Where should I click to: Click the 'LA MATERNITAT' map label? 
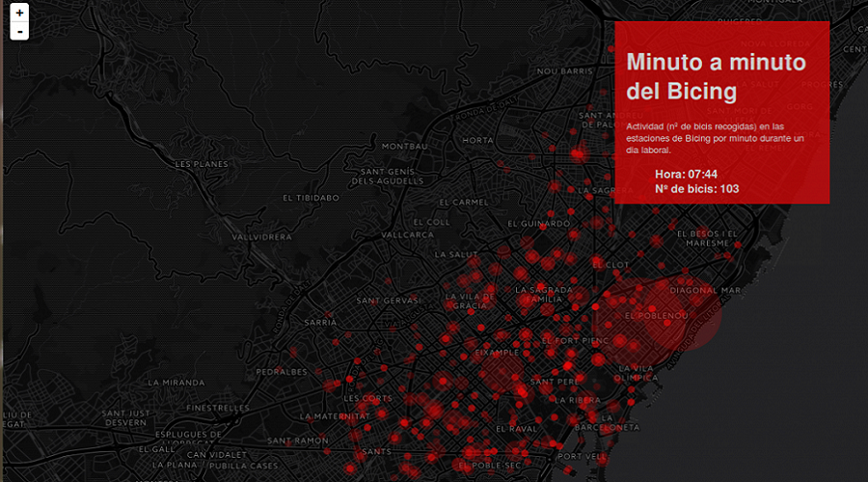[x=335, y=416]
